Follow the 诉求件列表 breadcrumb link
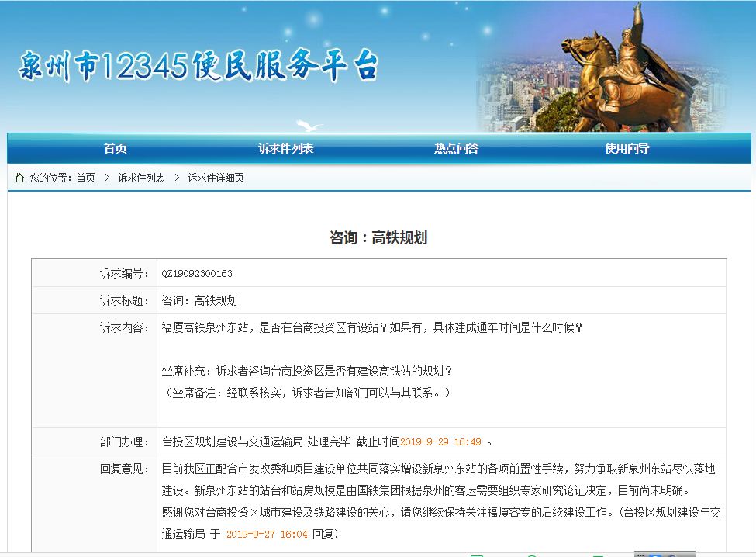Image resolution: width=756 pixels, height=557 pixels. click(x=141, y=178)
